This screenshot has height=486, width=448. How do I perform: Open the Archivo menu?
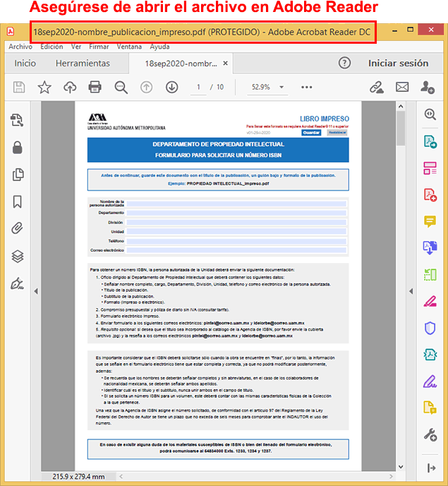[x=20, y=47]
